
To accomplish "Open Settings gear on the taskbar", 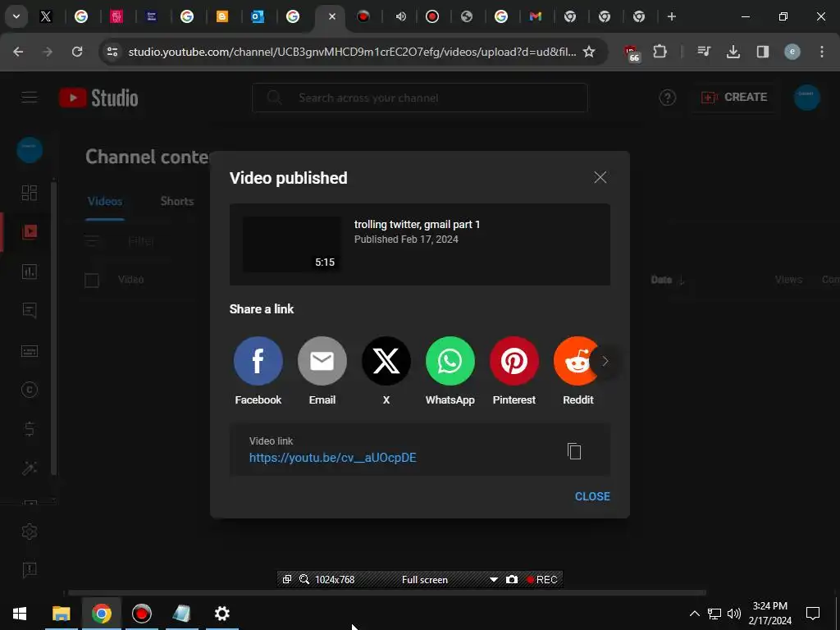I will [221, 614].
